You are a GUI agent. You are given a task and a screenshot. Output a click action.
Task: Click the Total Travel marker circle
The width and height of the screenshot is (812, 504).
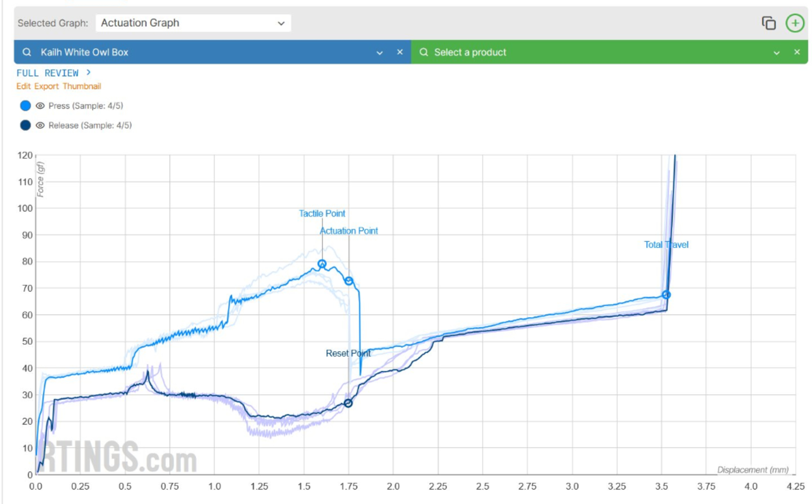pyautogui.click(x=666, y=295)
